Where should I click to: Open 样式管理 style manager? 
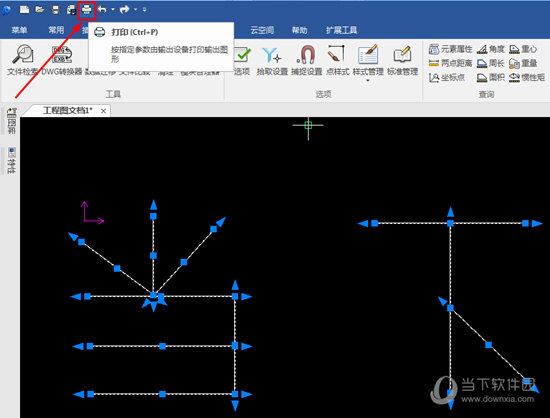click(x=368, y=60)
